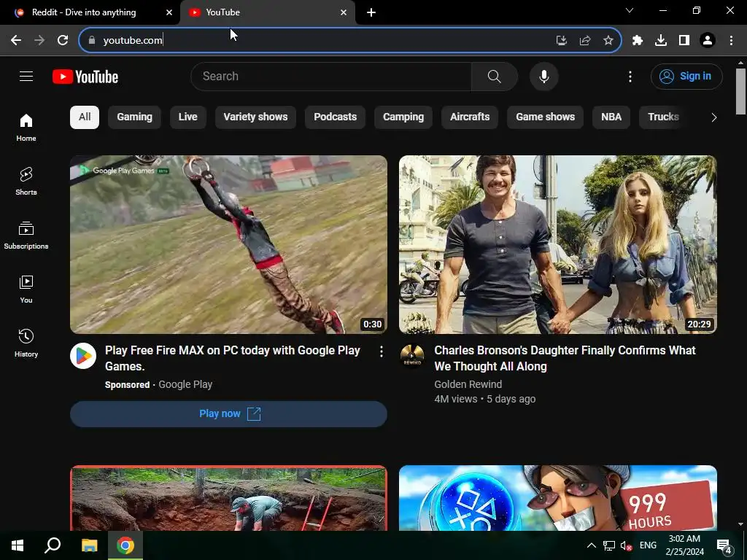Go back with browser back arrow
The width and height of the screenshot is (747, 560).
pyautogui.click(x=16, y=40)
